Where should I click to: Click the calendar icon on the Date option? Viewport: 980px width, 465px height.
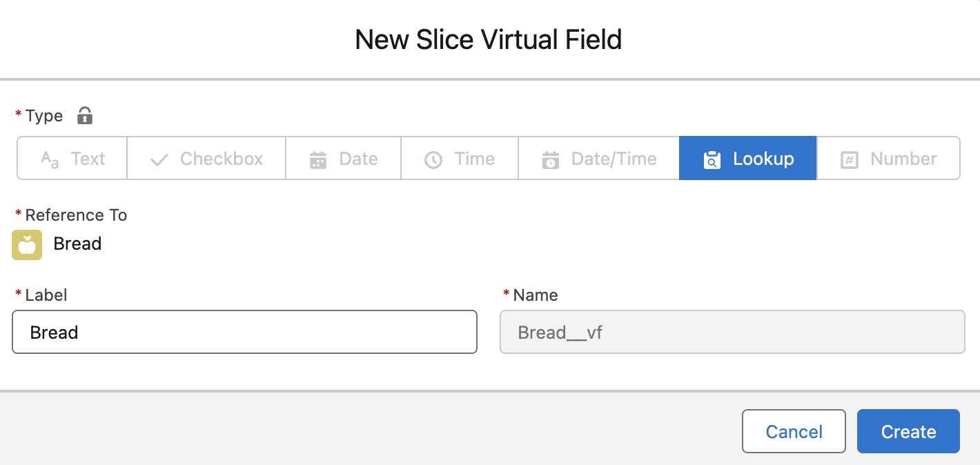click(x=317, y=158)
